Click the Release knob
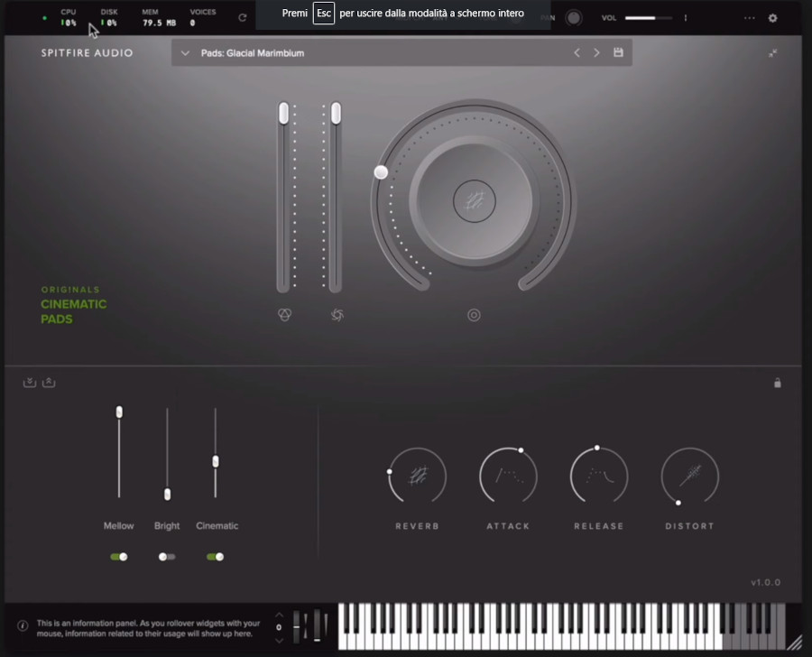This screenshot has height=657, width=812. pyautogui.click(x=599, y=476)
